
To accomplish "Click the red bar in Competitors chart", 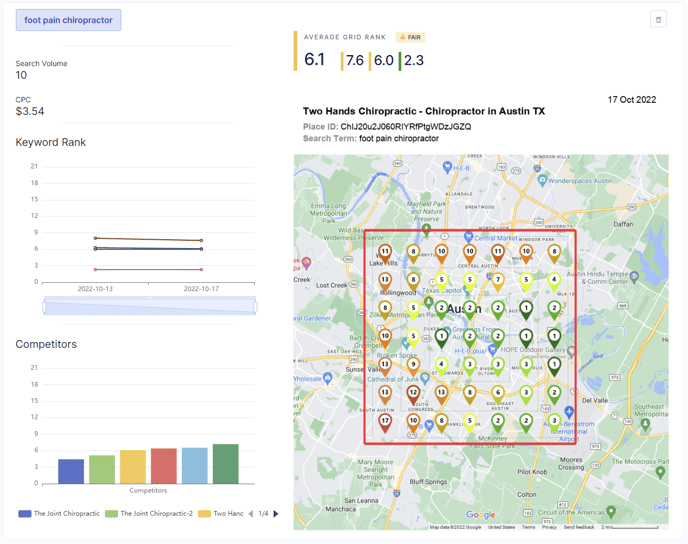I will (x=163, y=467).
